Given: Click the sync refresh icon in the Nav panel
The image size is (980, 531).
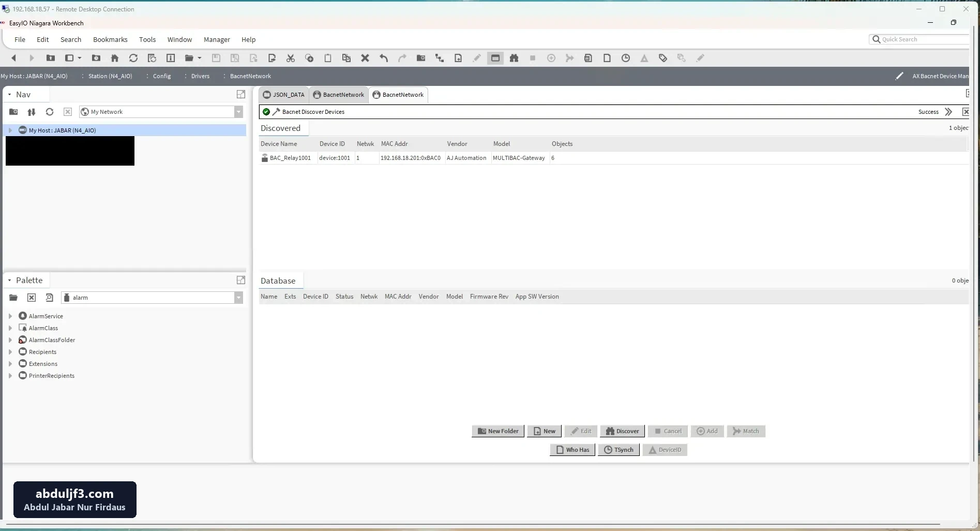Looking at the screenshot, I should click(x=50, y=112).
